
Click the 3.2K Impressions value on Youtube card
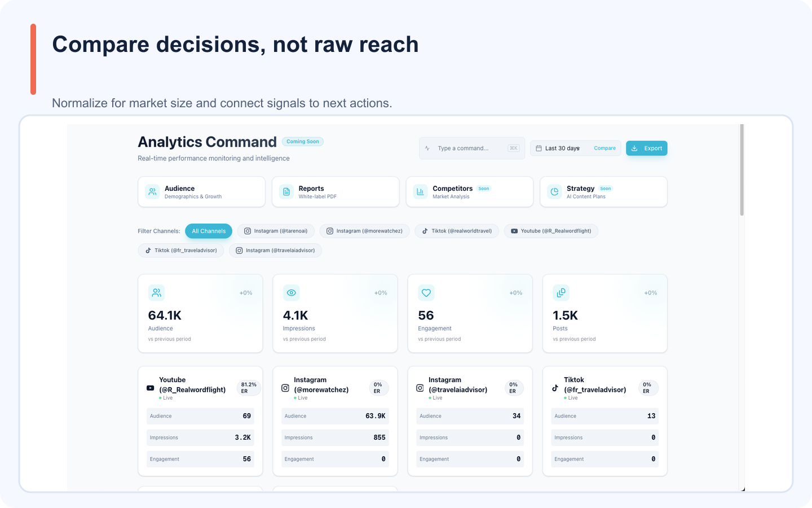tap(243, 437)
